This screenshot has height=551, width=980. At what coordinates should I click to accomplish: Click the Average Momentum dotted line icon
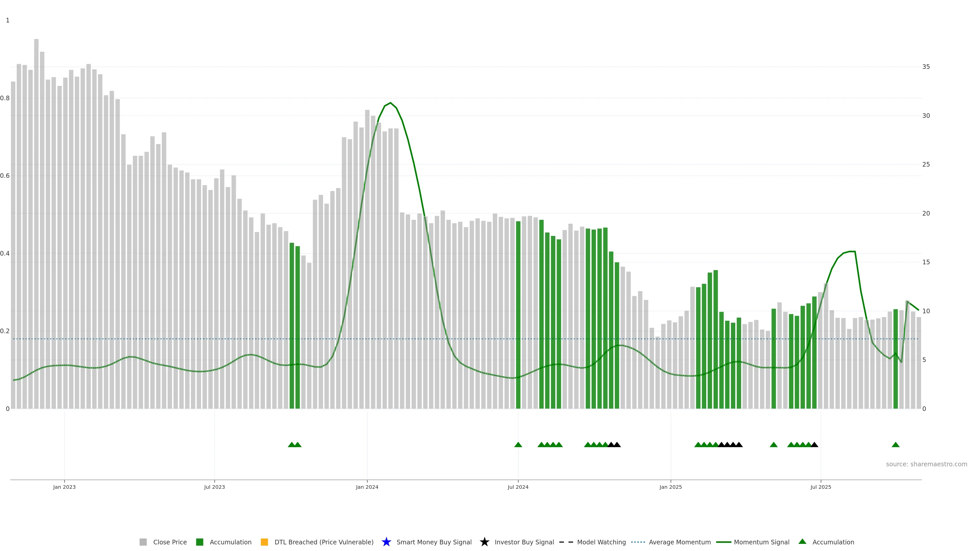pyautogui.click(x=638, y=542)
